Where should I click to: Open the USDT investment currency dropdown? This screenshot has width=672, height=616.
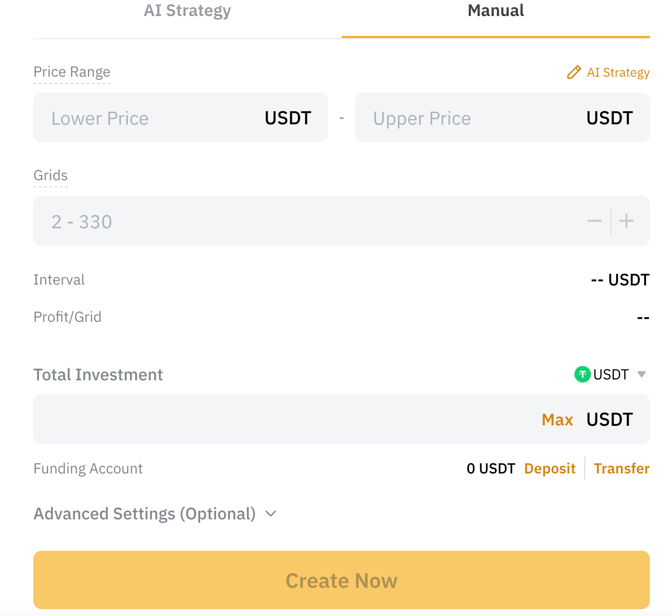611,374
